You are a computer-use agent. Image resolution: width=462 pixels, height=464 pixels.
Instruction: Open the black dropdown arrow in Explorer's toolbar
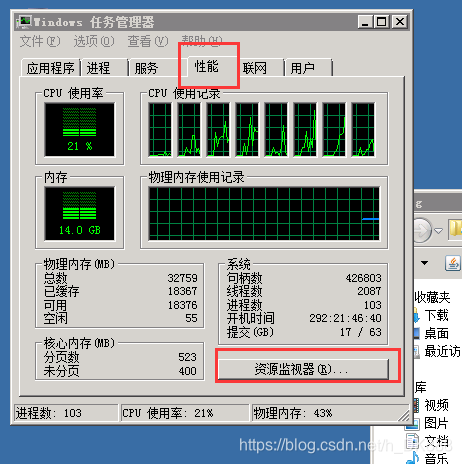[x=424, y=263]
